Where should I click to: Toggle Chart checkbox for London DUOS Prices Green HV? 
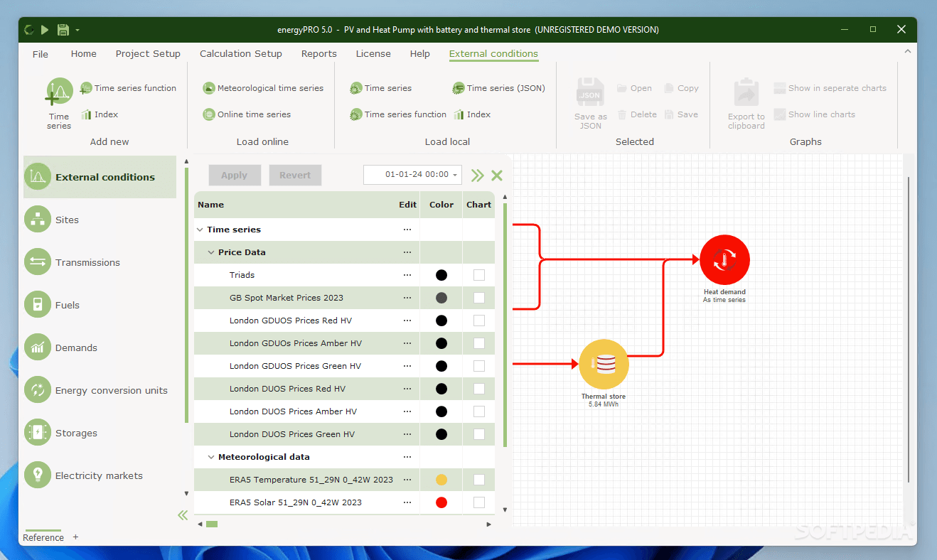[479, 434]
